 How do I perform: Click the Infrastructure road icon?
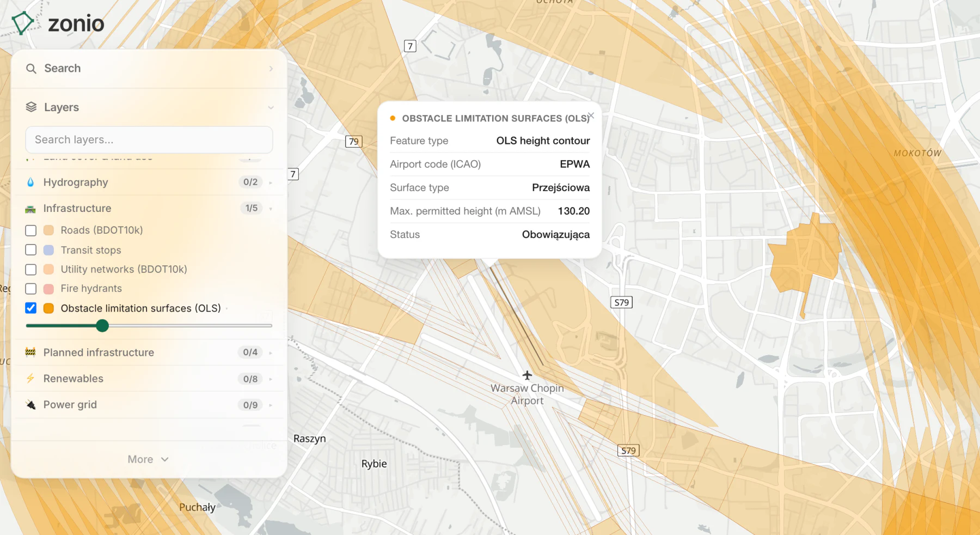(30, 209)
